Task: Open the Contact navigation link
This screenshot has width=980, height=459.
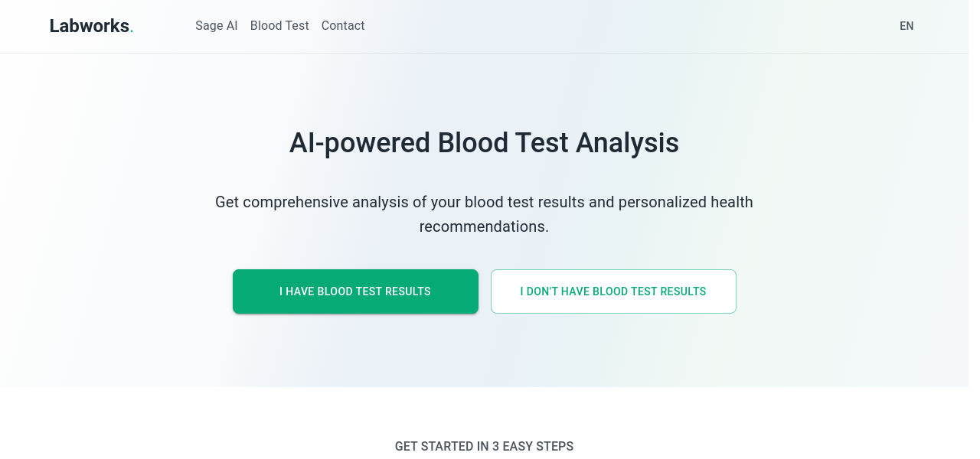Action: [x=343, y=26]
